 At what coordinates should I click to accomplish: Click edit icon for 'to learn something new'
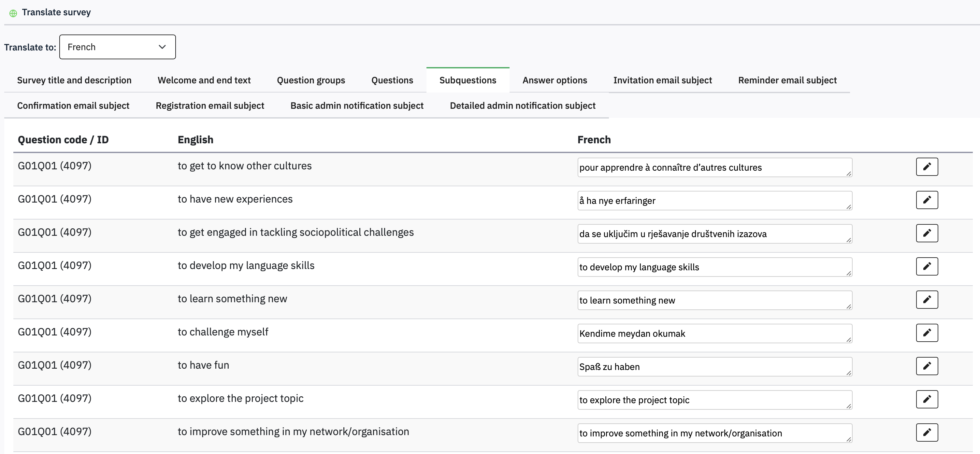927,299
